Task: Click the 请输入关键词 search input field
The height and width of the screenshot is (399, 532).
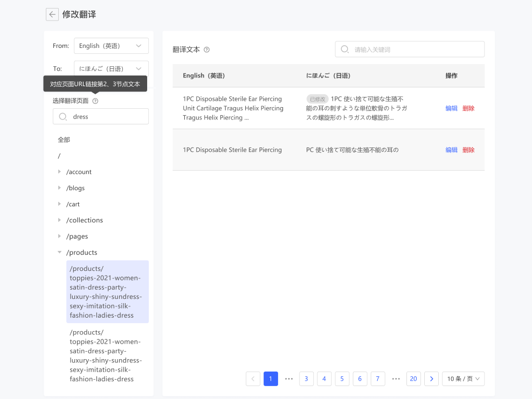Action: (x=415, y=49)
